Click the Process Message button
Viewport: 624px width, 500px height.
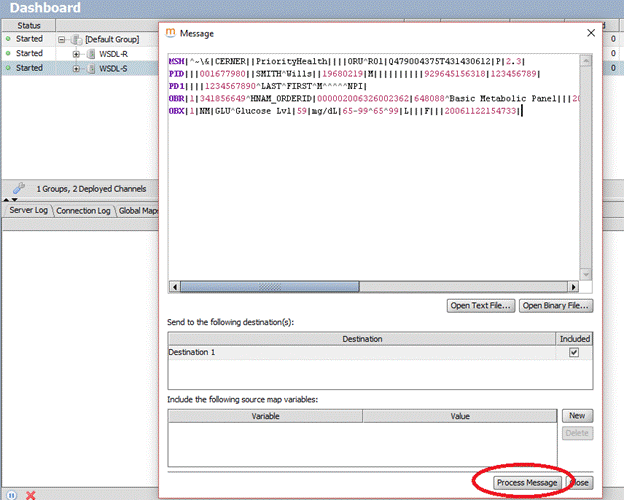[x=527, y=483]
